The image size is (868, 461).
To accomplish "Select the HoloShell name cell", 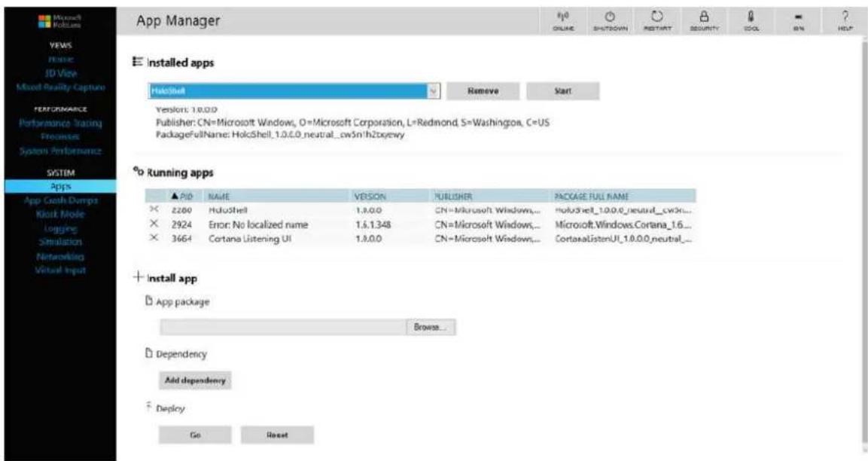I will pos(228,210).
